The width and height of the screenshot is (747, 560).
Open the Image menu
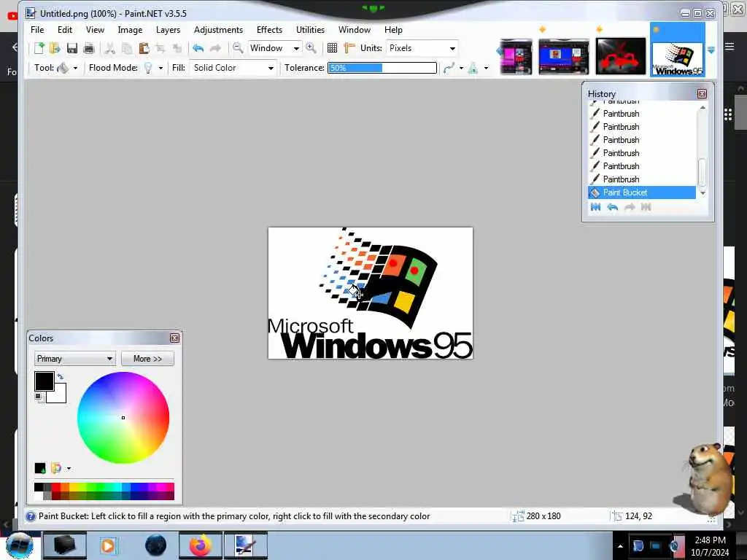pos(130,30)
